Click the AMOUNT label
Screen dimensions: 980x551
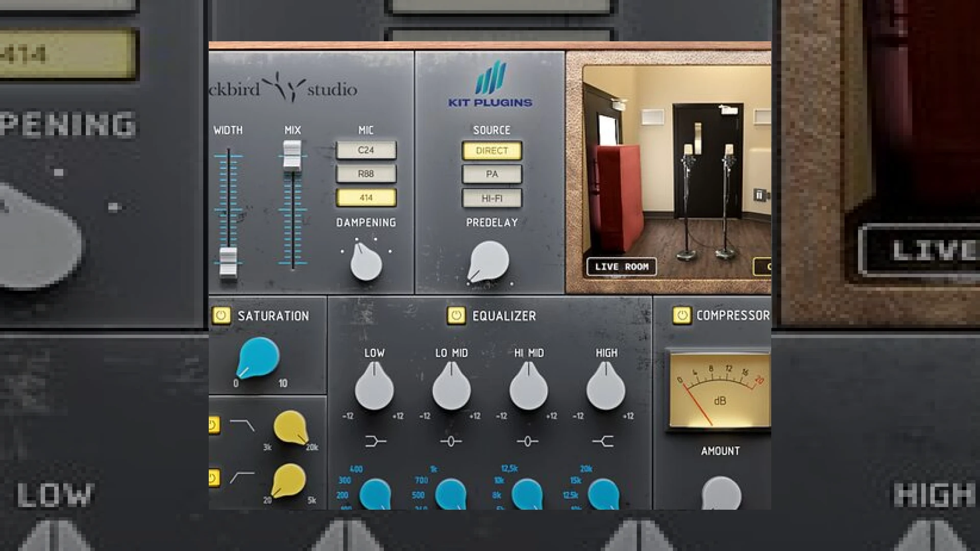(720, 451)
